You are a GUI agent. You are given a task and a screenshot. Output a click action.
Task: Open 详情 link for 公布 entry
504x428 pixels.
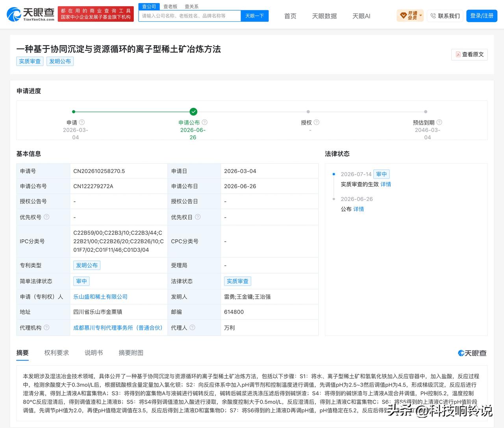[359, 209]
